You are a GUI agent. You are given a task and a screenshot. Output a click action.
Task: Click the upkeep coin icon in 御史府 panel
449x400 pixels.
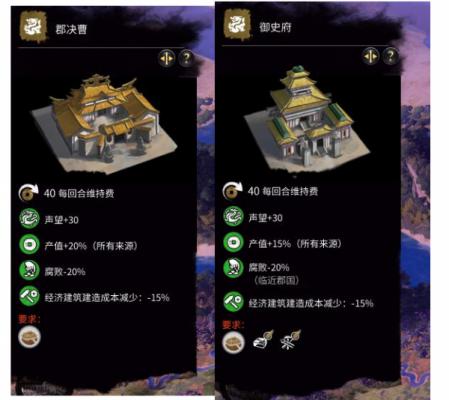233,191
